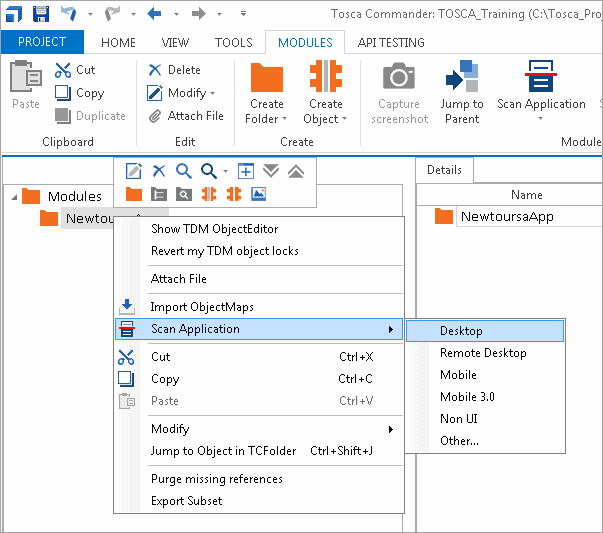Viewport: 603px width, 533px height.
Task: Select Attach File in context menu
Action: [259, 279]
